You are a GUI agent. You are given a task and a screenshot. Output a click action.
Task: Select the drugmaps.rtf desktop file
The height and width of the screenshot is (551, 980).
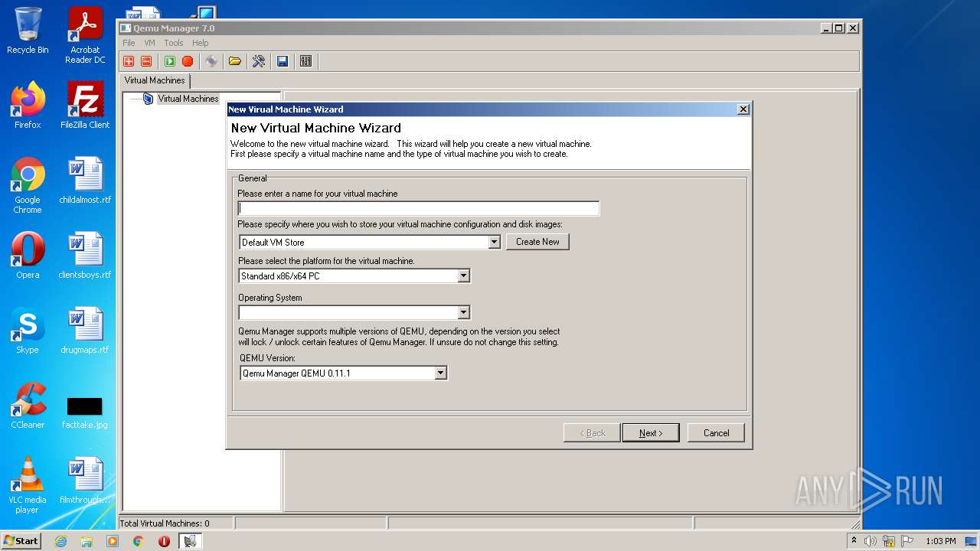85,331
